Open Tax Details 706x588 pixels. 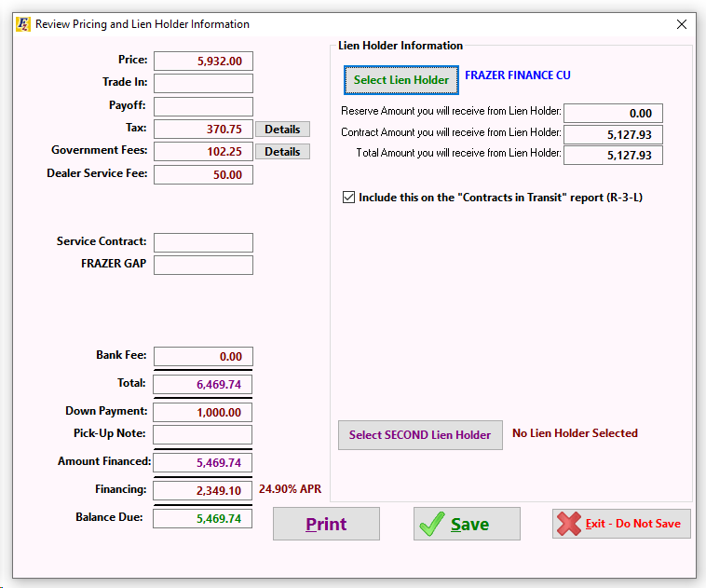(282, 130)
